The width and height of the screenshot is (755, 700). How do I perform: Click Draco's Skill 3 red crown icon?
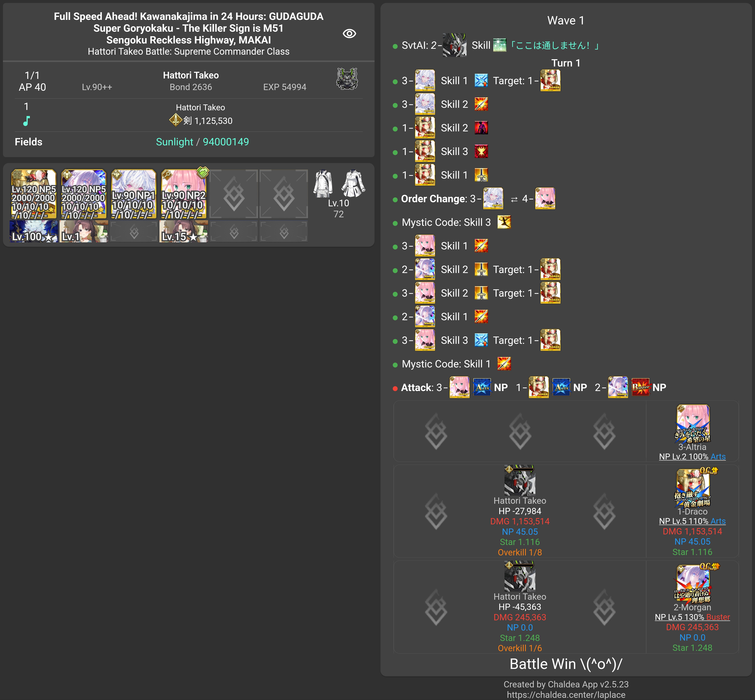pos(481,151)
